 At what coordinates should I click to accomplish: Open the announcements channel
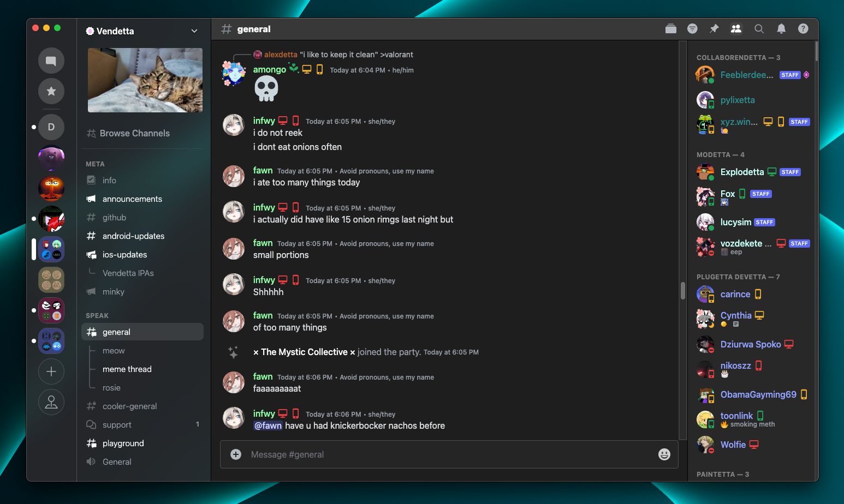142,199
